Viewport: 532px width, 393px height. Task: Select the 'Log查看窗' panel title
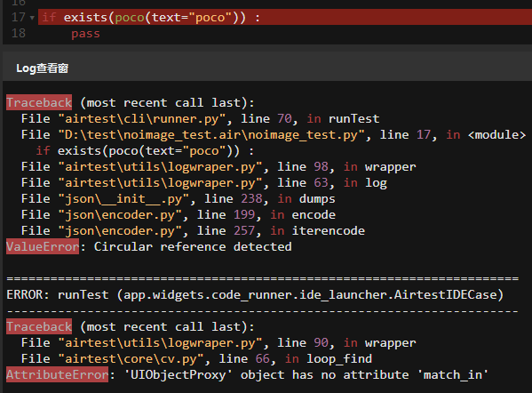click(42, 68)
